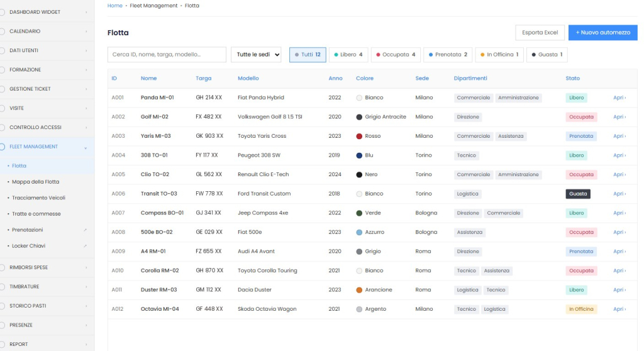This screenshot has width=644, height=351.
Task: Expand the Formazione menu chevron
Action: coord(86,70)
